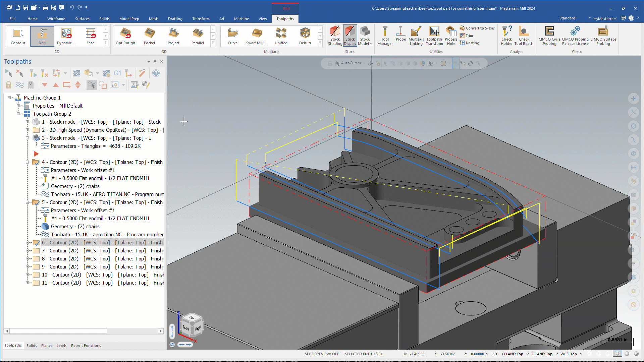The height and width of the screenshot is (362, 644).
Task: Open the Tool Manager utility
Action: point(385,36)
